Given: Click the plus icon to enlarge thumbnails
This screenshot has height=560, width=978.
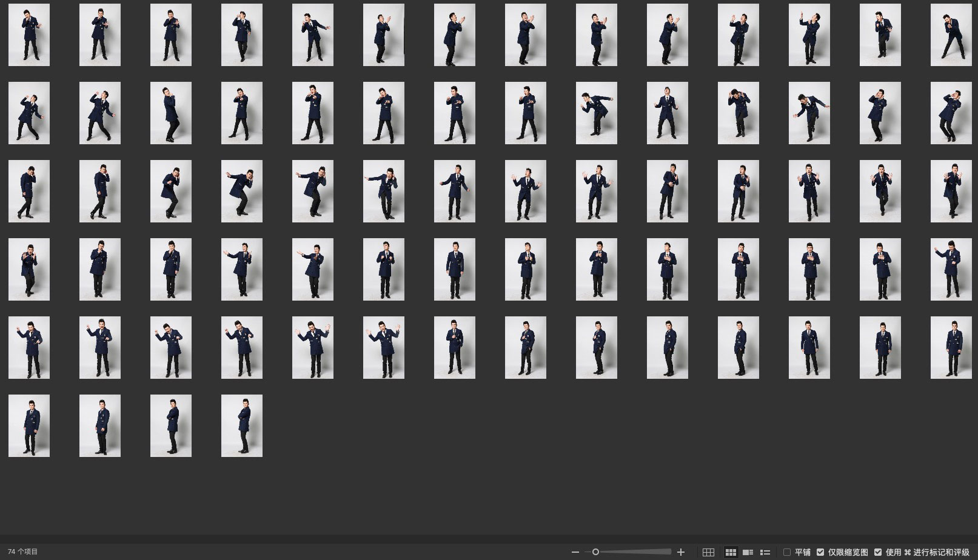Looking at the screenshot, I should (x=681, y=552).
